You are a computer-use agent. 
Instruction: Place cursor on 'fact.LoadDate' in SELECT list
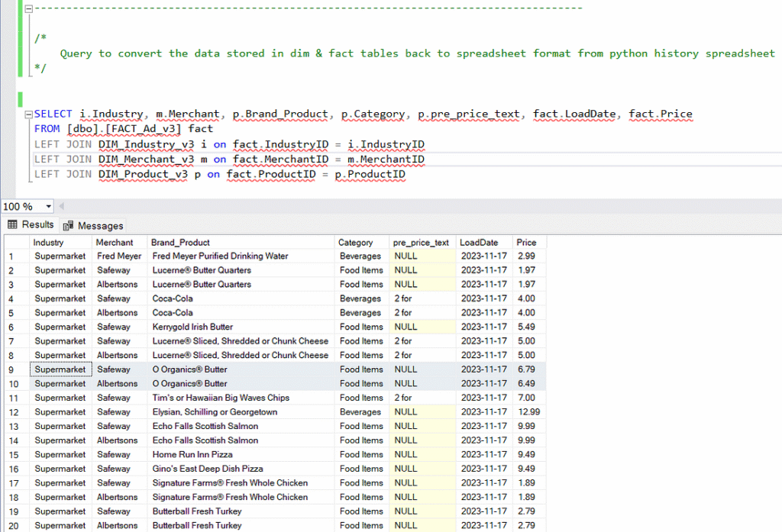(574, 114)
